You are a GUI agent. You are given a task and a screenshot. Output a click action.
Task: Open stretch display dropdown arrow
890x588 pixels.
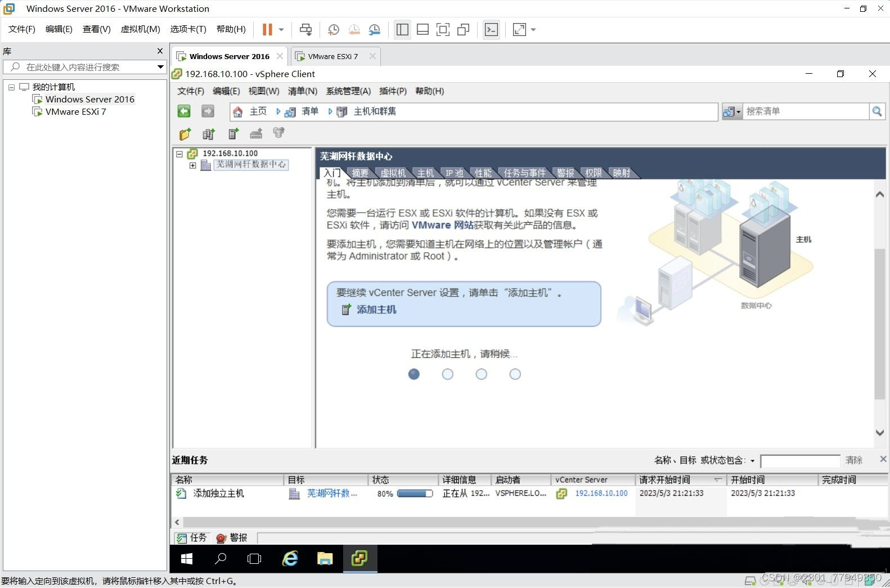point(533,29)
